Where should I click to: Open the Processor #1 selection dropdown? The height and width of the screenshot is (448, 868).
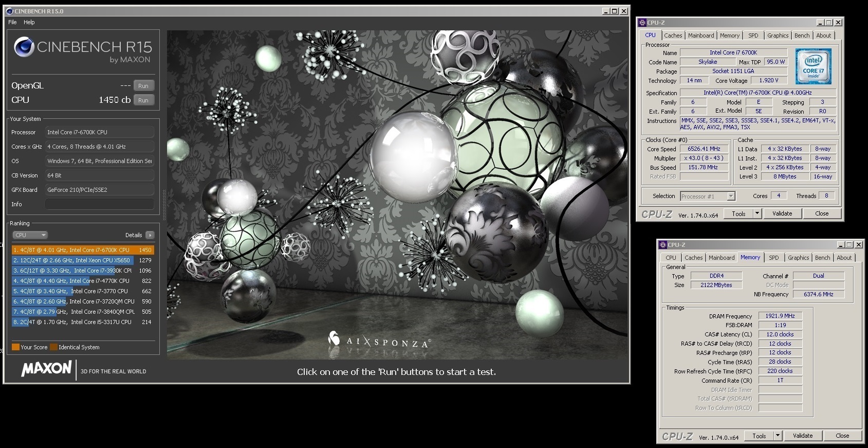pyautogui.click(x=708, y=196)
